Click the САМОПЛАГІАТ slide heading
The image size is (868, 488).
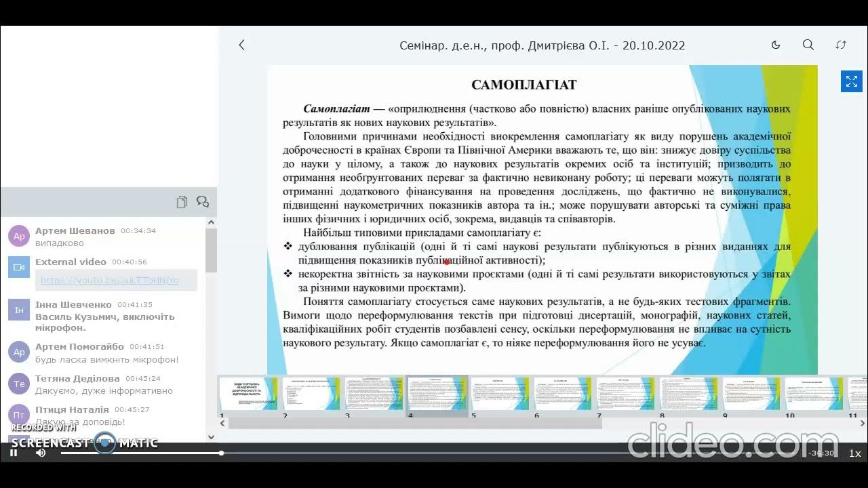coord(524,85)
